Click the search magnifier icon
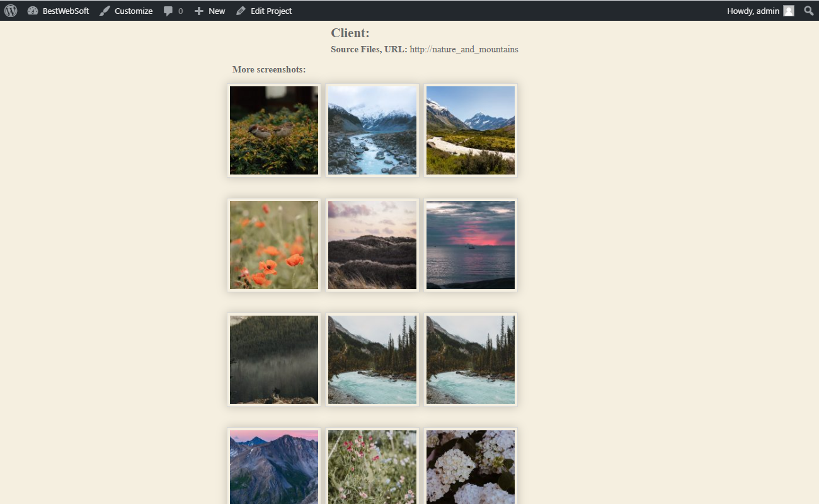Viewport: 819px width, 504px height. (809, 11)
